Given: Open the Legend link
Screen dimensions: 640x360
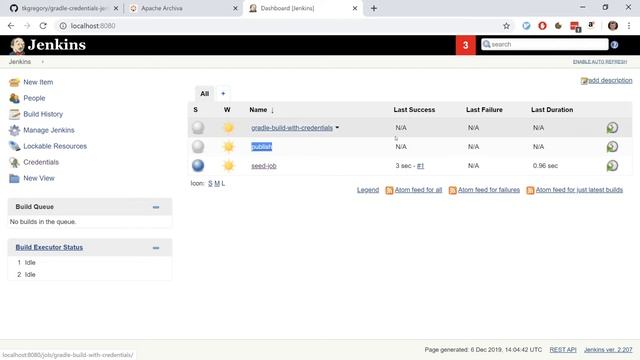Looking at the screenshot, I should coord(368,190).
